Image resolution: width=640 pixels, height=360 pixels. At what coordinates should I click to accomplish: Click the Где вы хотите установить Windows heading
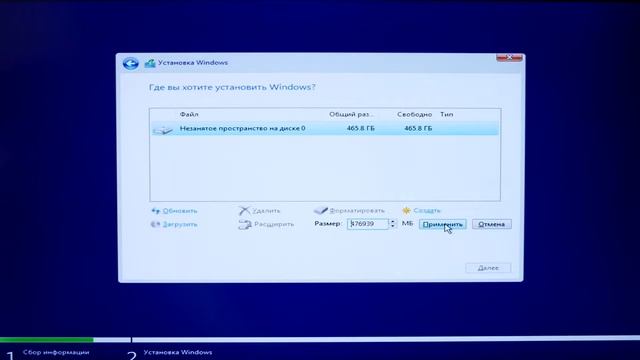click(232, 87)
